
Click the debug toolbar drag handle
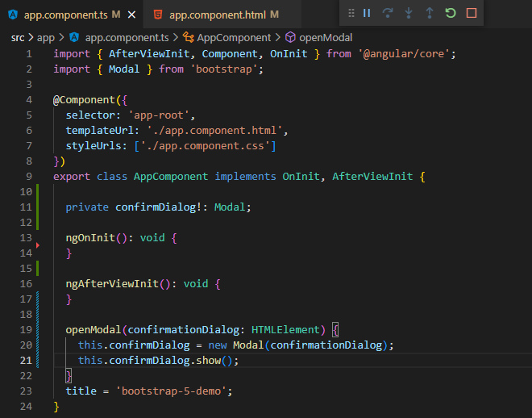[x=351, y=13]
